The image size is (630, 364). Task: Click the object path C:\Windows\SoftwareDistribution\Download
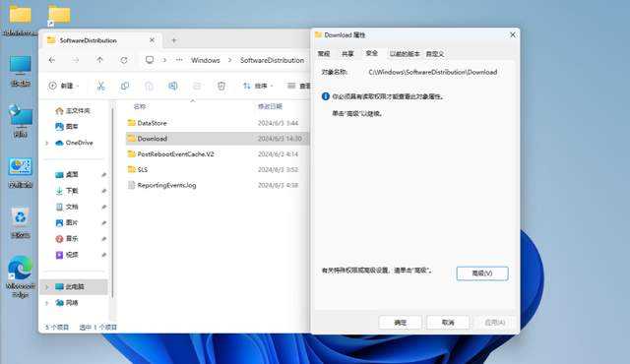[433, 72]
